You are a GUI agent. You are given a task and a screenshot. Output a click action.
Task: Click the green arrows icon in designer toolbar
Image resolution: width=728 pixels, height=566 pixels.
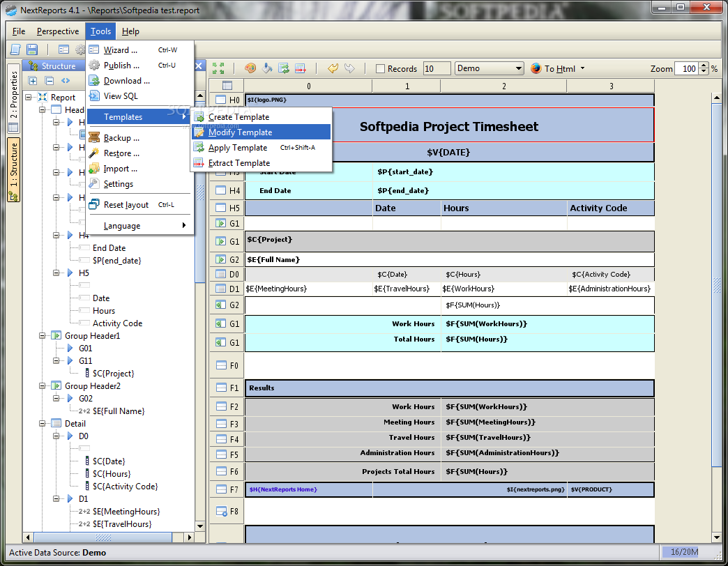click(218, 68)
